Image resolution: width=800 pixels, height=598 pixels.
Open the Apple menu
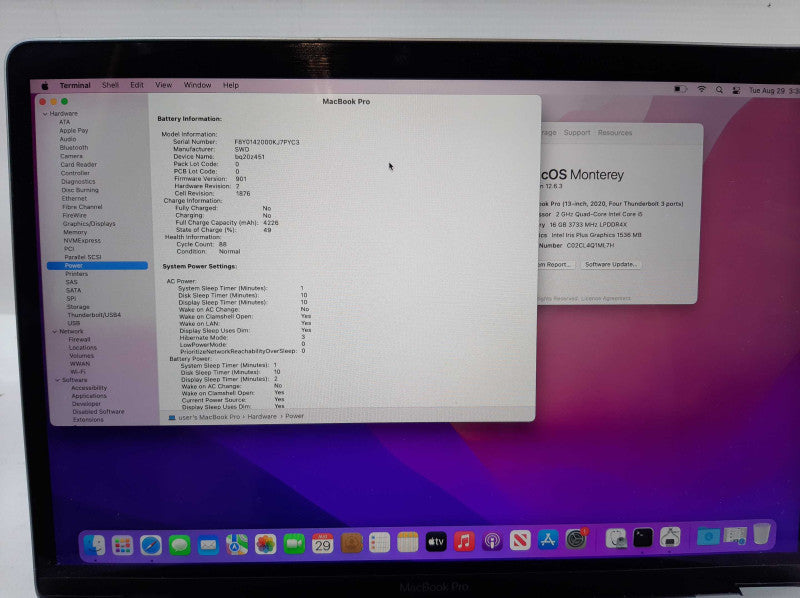click(x=45, y=86)
